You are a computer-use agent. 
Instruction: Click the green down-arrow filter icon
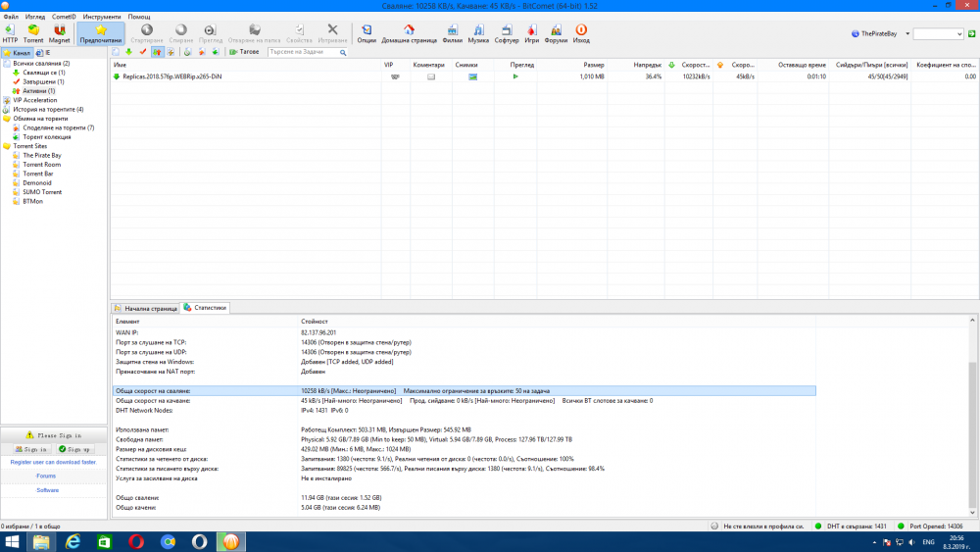128,52
